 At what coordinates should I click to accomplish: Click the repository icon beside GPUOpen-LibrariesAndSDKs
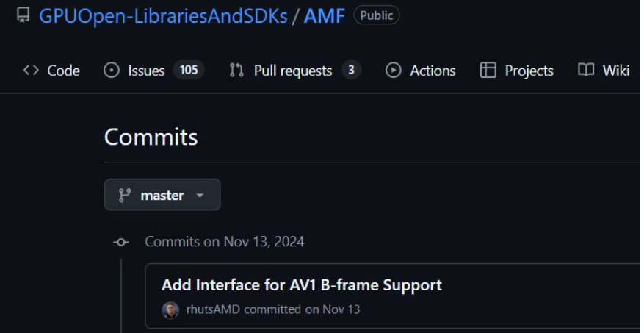23,15
